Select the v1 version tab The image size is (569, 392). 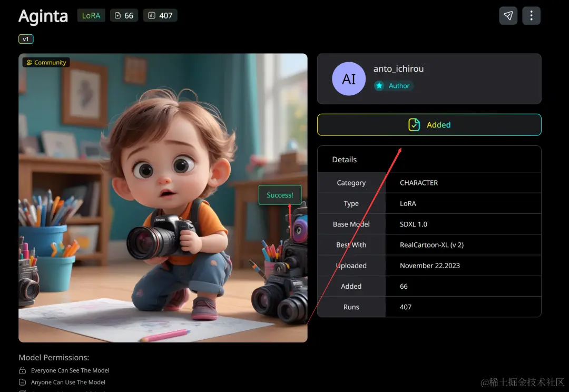coord(26,39)
